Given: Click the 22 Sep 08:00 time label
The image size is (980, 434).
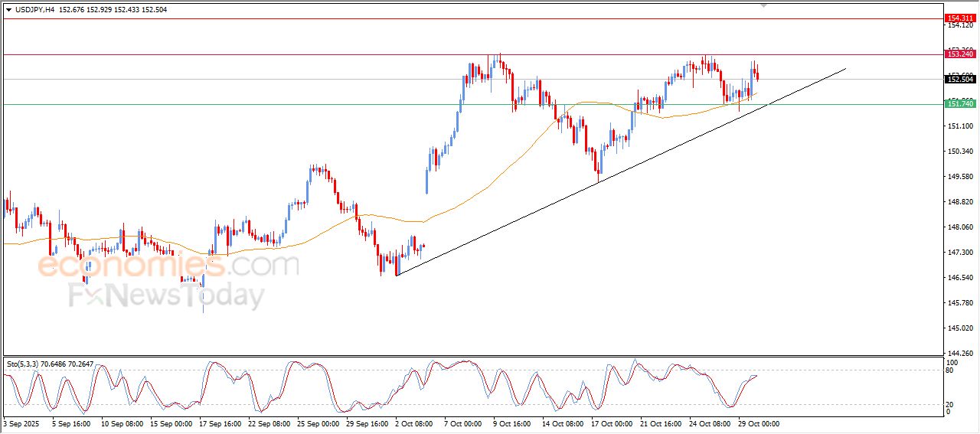Looking at the screenshot, I should pos(268,423).
